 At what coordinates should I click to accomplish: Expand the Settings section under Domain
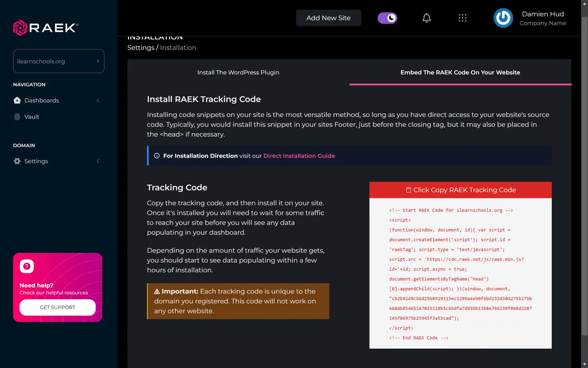98,161
